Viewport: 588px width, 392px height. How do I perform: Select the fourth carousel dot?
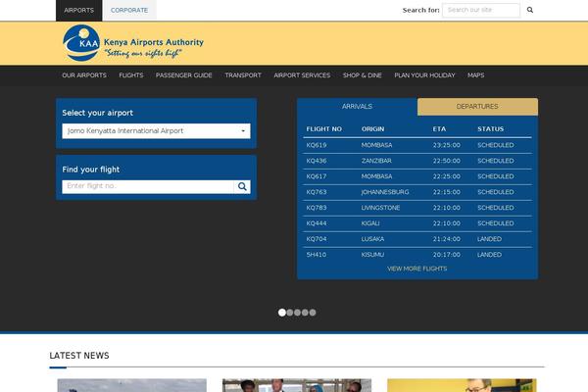305,313
